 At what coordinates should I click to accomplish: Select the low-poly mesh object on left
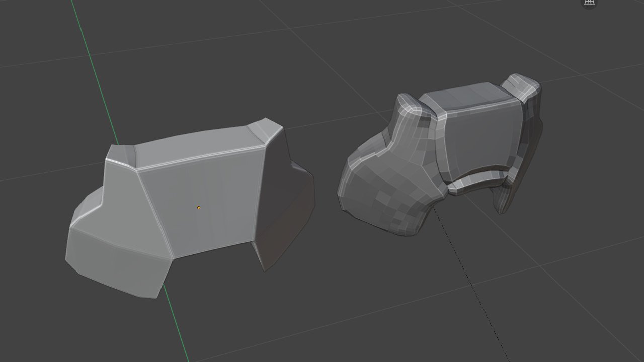190,208
